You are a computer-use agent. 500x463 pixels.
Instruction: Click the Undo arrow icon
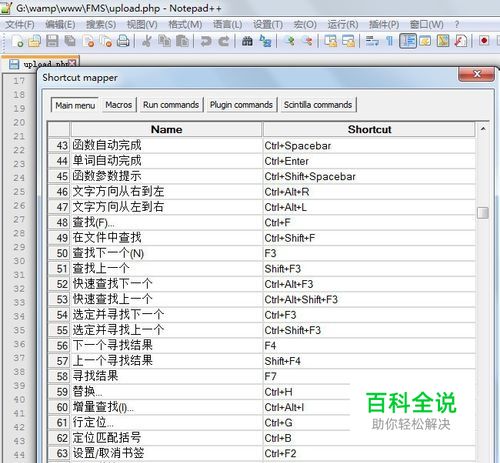[206, 41]
